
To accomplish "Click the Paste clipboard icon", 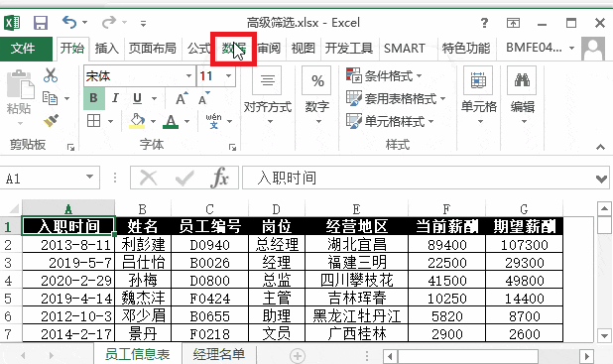I will tap(20, 85).
